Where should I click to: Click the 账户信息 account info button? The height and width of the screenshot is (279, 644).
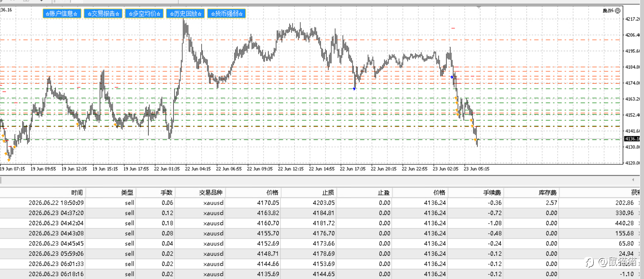coord(62,14)
